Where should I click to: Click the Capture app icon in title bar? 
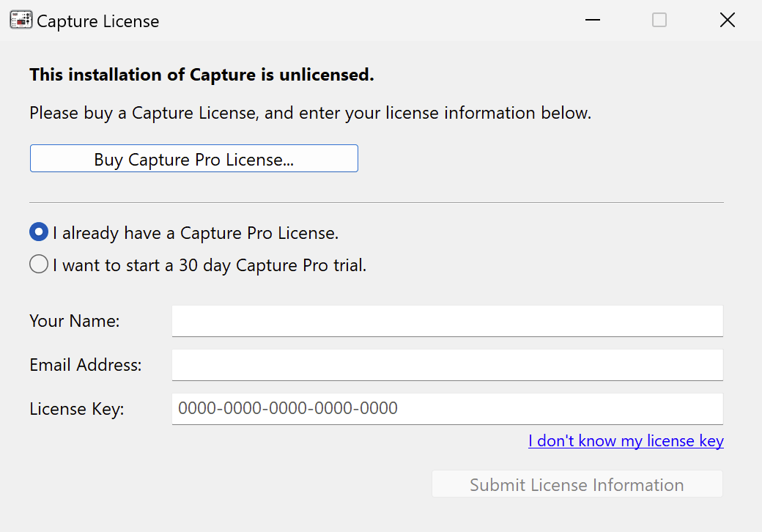tap(21, 20)
